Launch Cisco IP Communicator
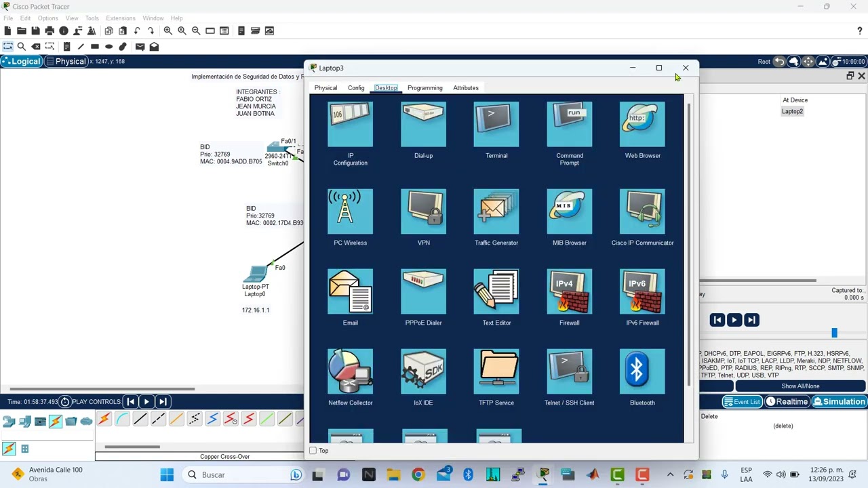The image size is (868, 488). (x=642, y=211)
